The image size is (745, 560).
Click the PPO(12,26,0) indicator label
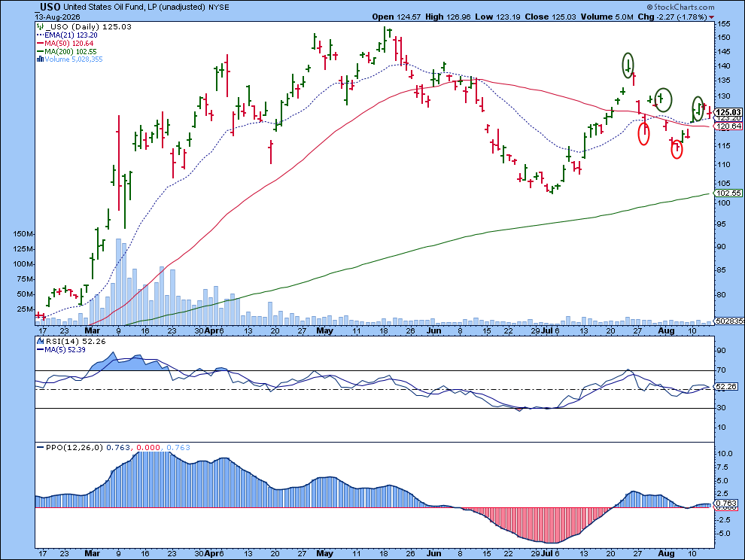(74, 447)
